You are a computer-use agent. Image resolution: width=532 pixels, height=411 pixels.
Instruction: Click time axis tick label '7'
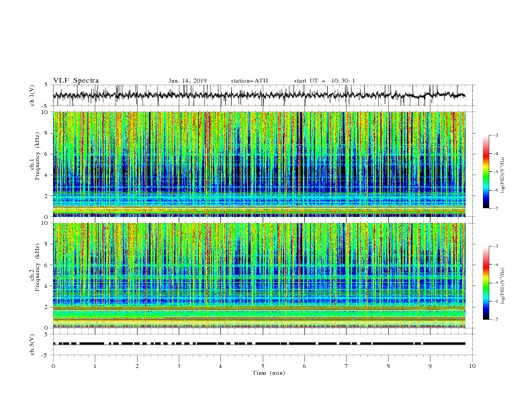(347, 366)
